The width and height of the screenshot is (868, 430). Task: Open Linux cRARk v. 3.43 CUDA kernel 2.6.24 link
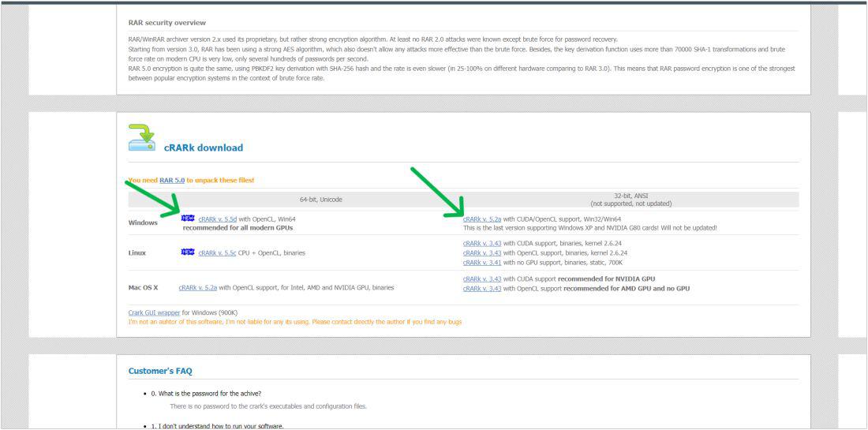tap(482, 243)
